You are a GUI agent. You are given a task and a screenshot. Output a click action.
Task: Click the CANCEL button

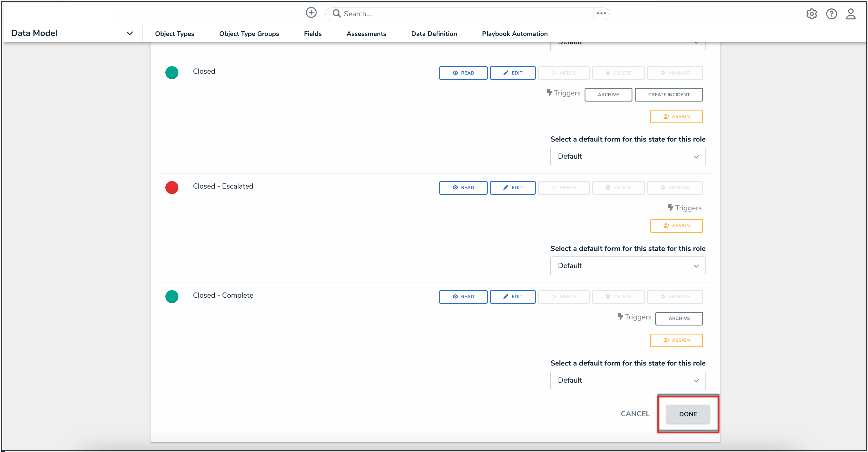point(635,414)
